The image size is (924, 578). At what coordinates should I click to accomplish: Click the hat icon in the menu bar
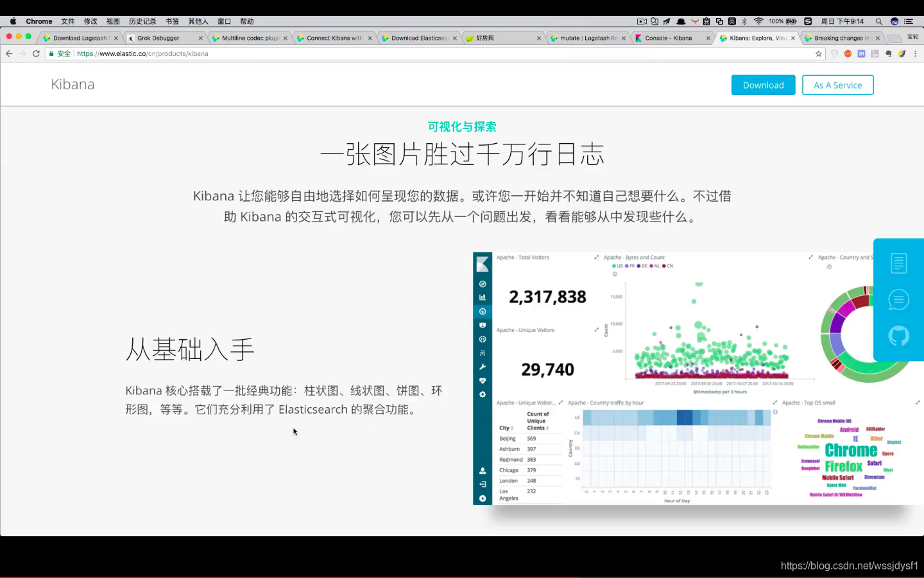[x=681, y=21]
